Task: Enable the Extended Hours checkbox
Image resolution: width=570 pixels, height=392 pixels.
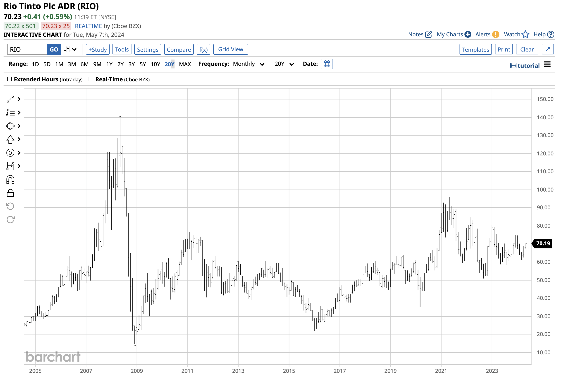Action: (9, 79)
